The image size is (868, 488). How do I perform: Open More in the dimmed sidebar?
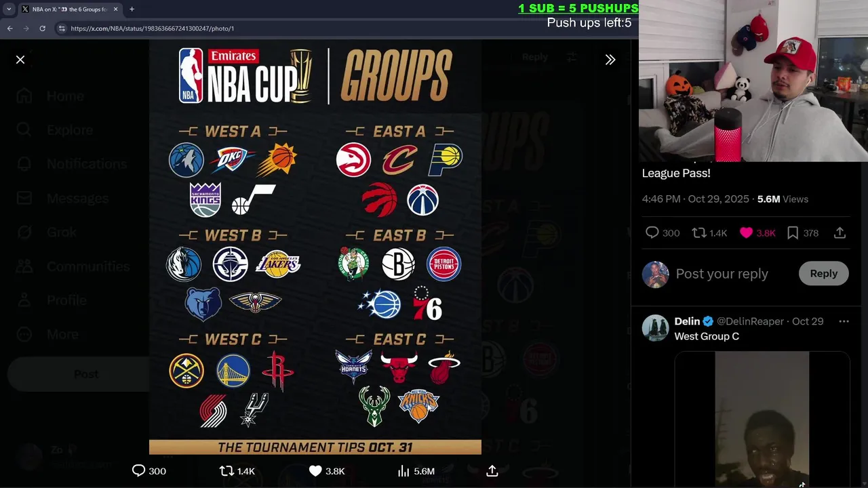tap(48, 334)
